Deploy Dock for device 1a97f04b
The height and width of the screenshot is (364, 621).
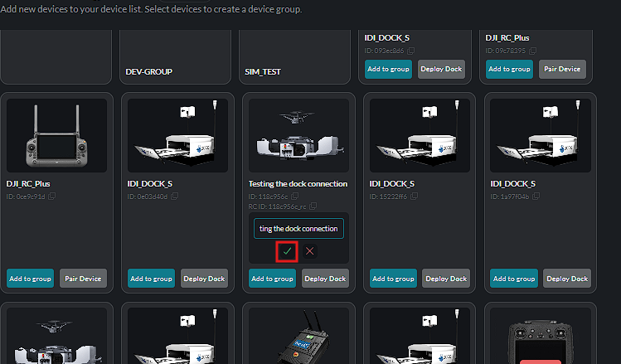click(x=567, y=279)
